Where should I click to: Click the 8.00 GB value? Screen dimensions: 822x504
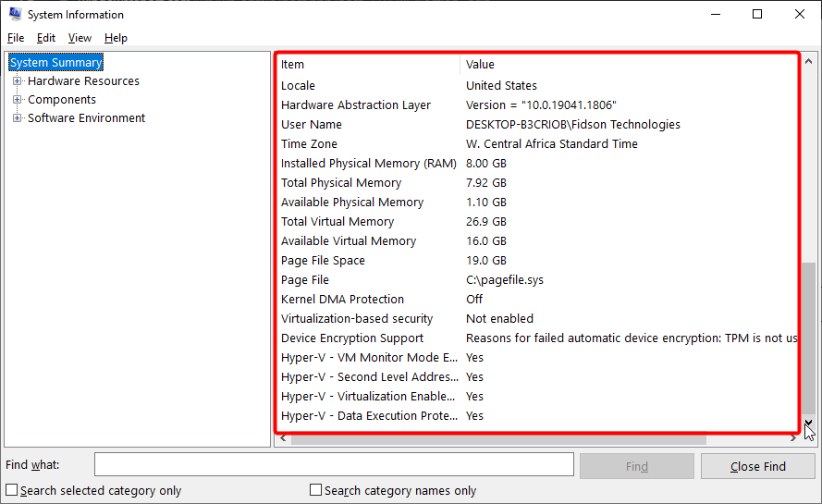(x=486, y=163)
